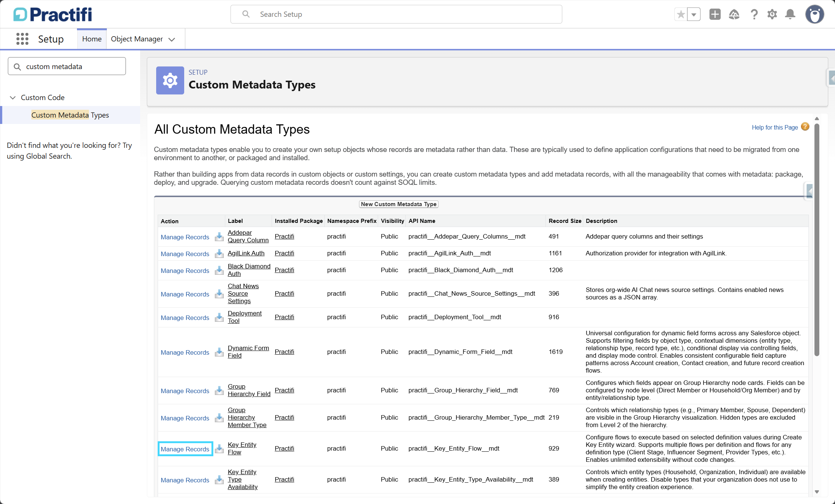The height and width of the screenshot is (504, 835).
Task: Open the Help question mark icon
Action: 754,15
